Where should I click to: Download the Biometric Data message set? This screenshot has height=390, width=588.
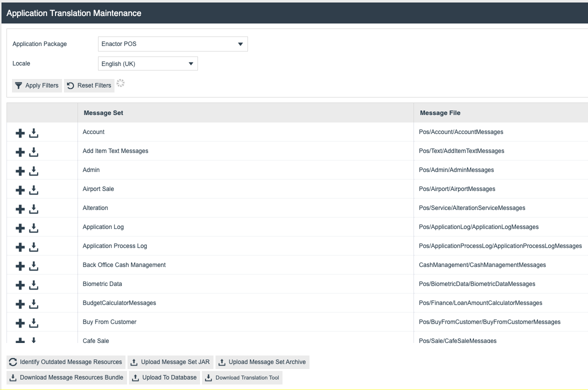(x=33, y=285)
